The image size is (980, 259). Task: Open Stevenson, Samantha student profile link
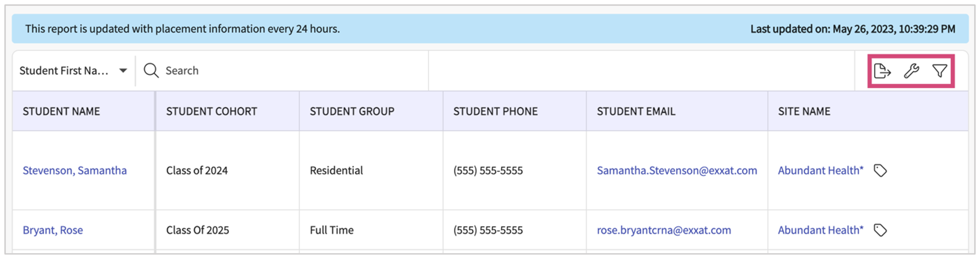pyautogui.click(x=75, y=170)
